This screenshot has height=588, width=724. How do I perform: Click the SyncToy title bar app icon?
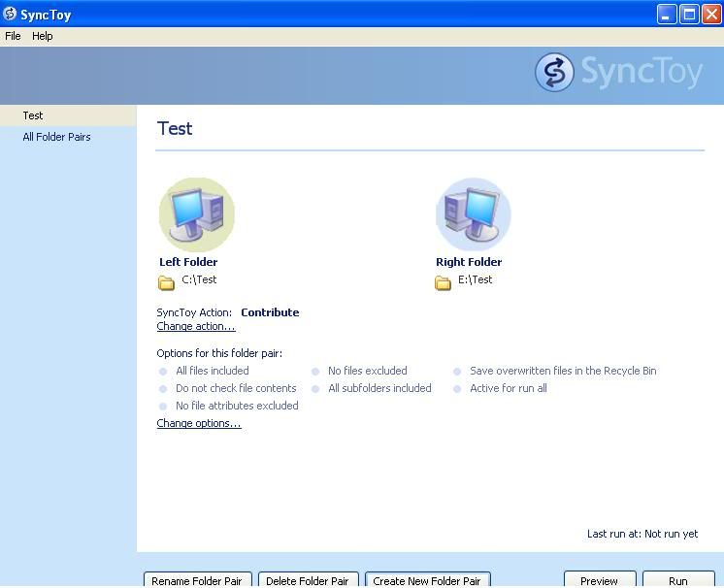(x=10, y=15)
